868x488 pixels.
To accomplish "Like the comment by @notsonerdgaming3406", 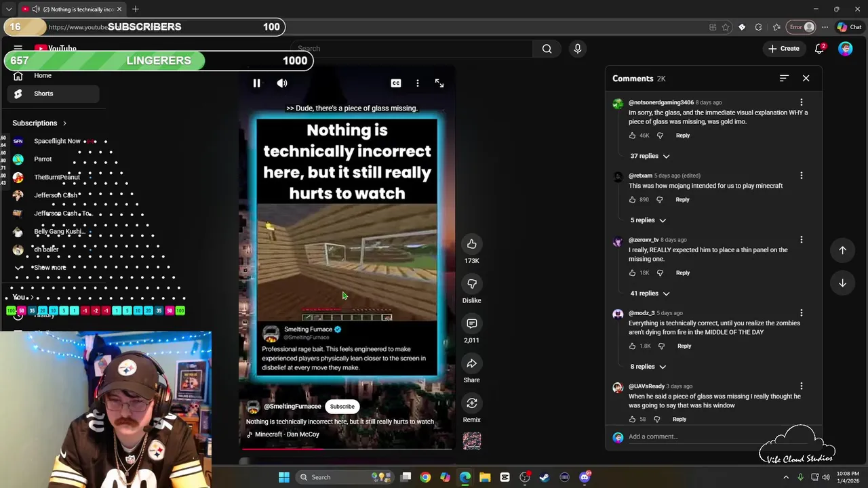I will (632, 136).
